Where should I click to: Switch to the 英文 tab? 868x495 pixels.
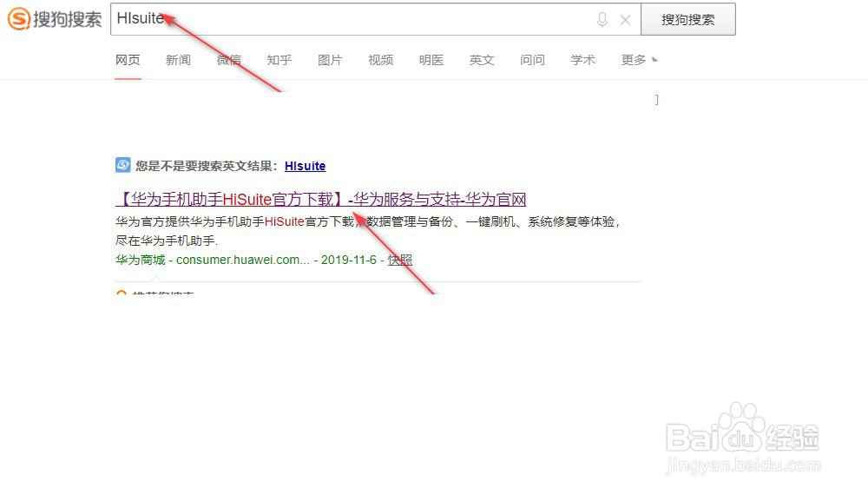[482, 60]
